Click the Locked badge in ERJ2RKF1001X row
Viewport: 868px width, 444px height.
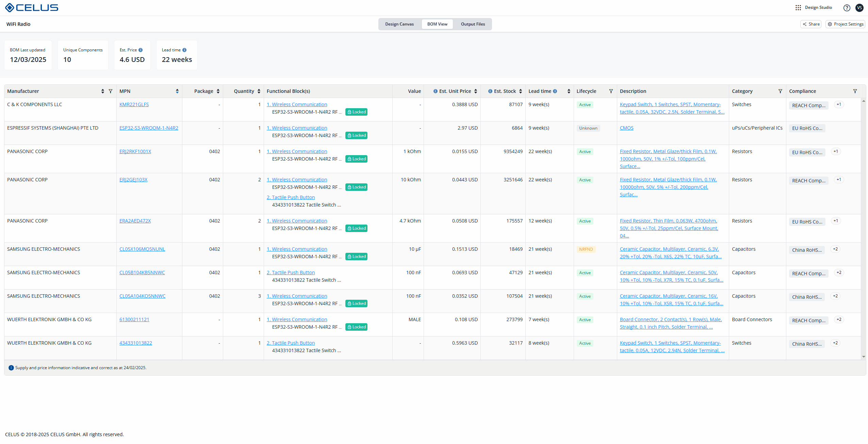click(356, 159)
